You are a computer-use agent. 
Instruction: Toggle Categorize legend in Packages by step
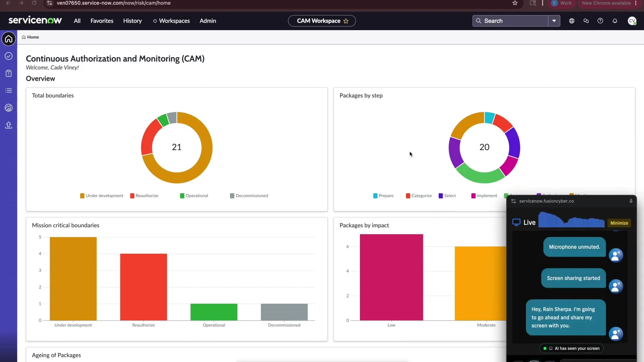(x=419, y=196)
